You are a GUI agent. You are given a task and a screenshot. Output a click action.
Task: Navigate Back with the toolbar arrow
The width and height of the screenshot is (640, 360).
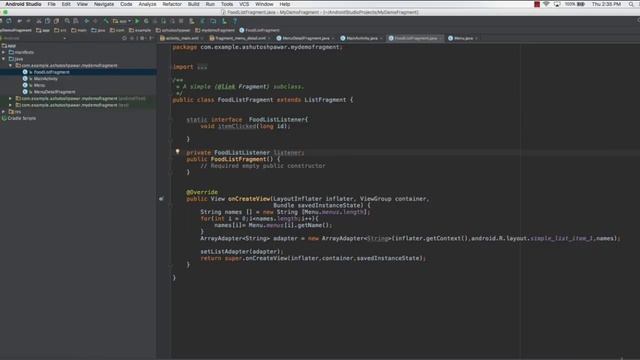point(87,21)
